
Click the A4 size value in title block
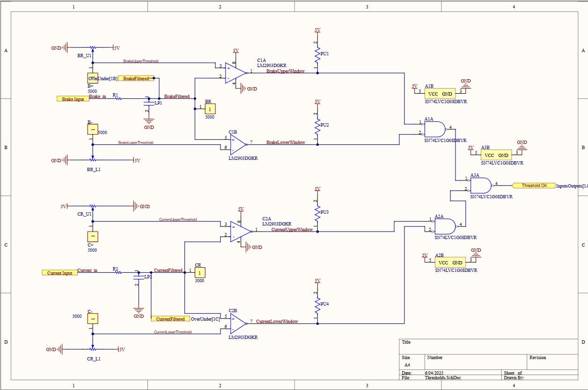(x=407, y=365)
